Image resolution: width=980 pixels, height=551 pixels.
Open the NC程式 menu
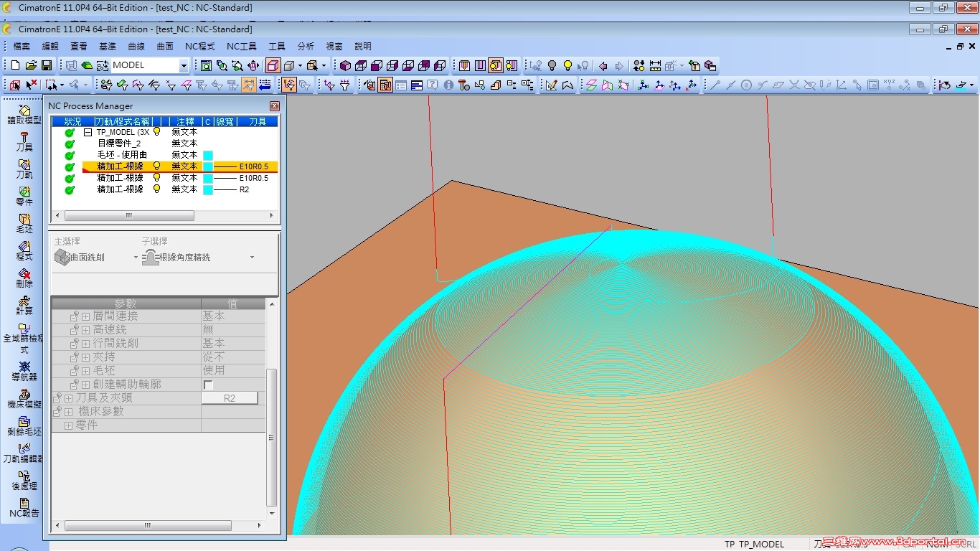tap(199, 46)
